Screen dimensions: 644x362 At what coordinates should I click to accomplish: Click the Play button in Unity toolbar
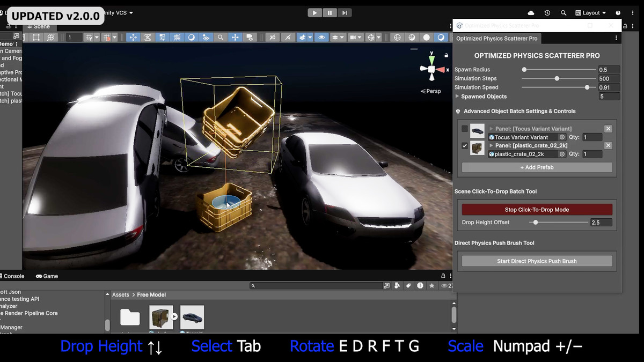315,13
